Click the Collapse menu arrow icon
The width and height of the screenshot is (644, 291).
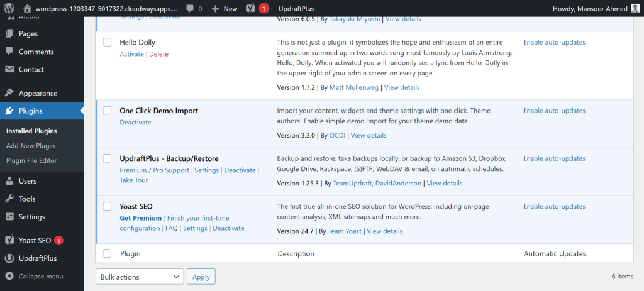[x=9, y=276]
